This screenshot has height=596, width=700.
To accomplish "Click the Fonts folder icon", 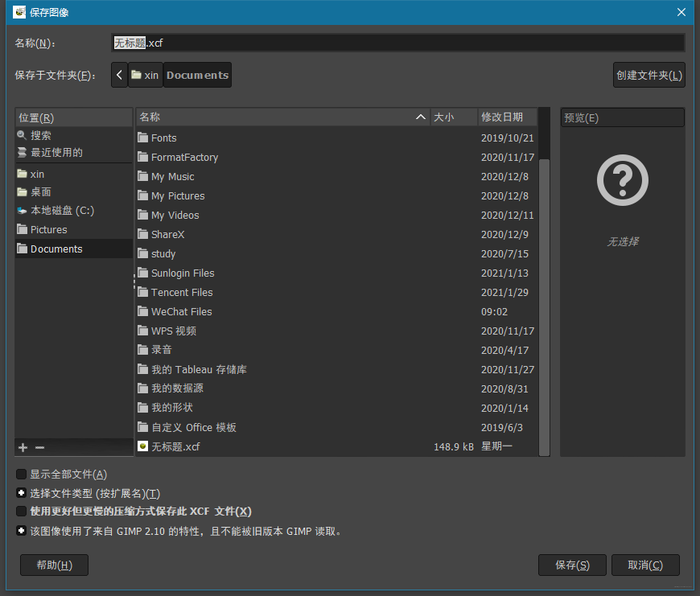I will click(x=143, y=138).
